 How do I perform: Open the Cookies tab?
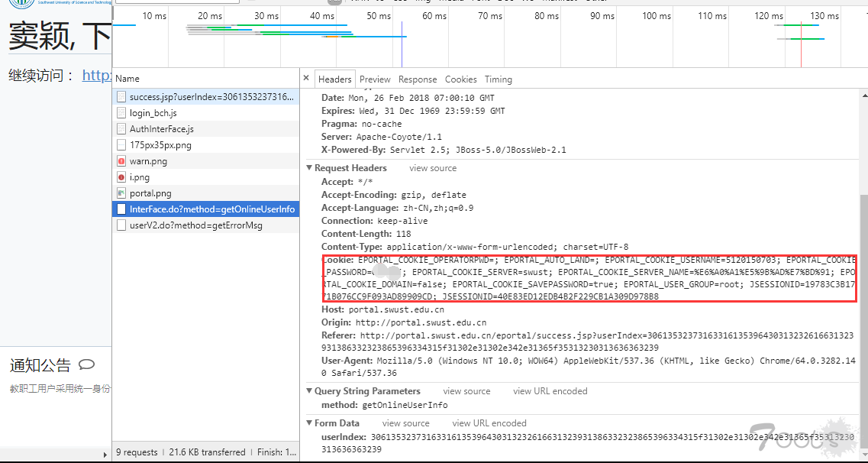[460, 79]
